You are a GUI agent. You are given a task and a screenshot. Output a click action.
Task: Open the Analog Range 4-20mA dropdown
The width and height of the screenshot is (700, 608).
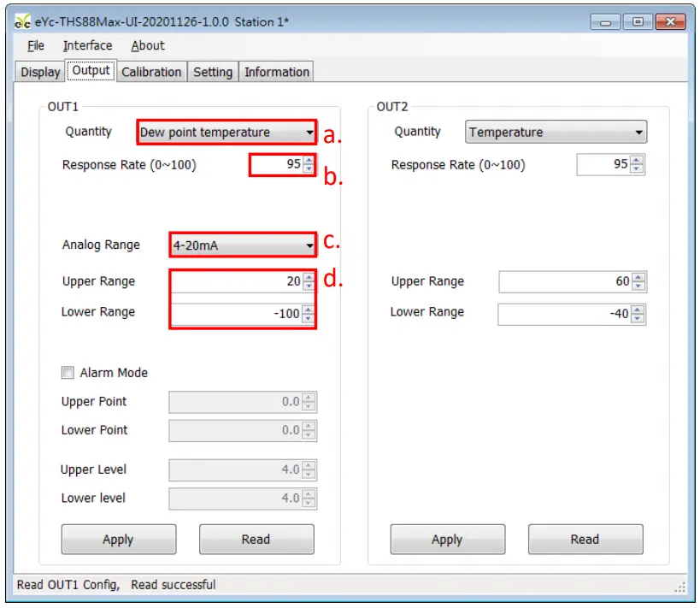pos(243,245)
